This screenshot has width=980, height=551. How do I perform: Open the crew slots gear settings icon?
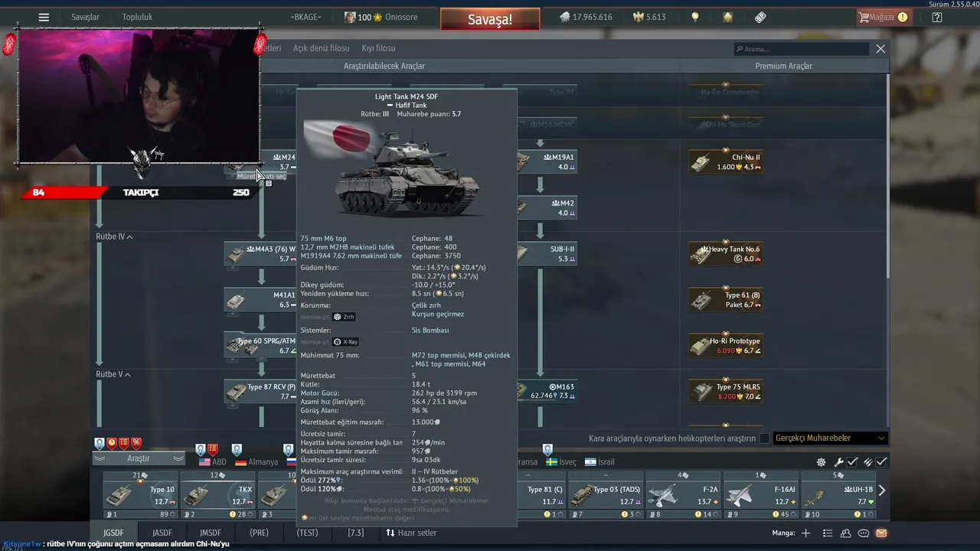click(821, 462)
